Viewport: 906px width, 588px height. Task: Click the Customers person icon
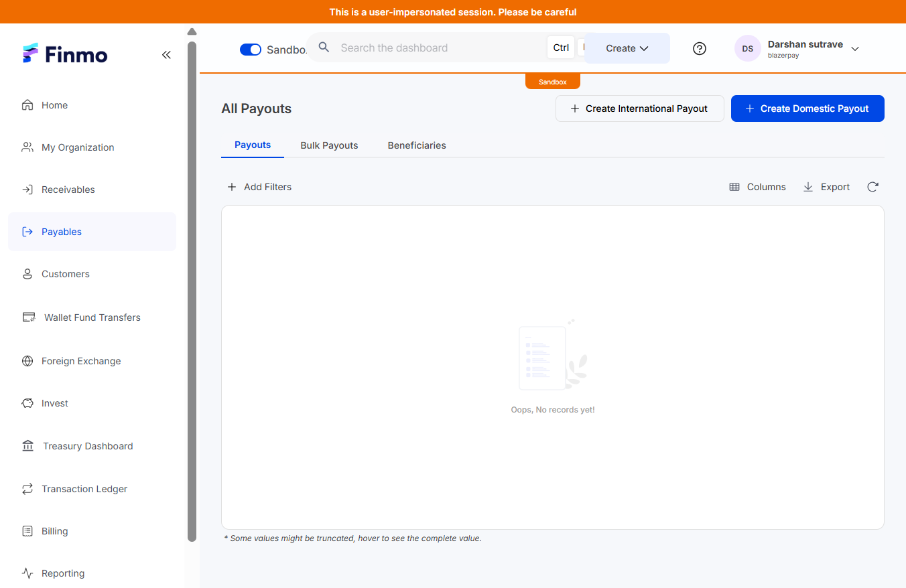coord(27,274)
